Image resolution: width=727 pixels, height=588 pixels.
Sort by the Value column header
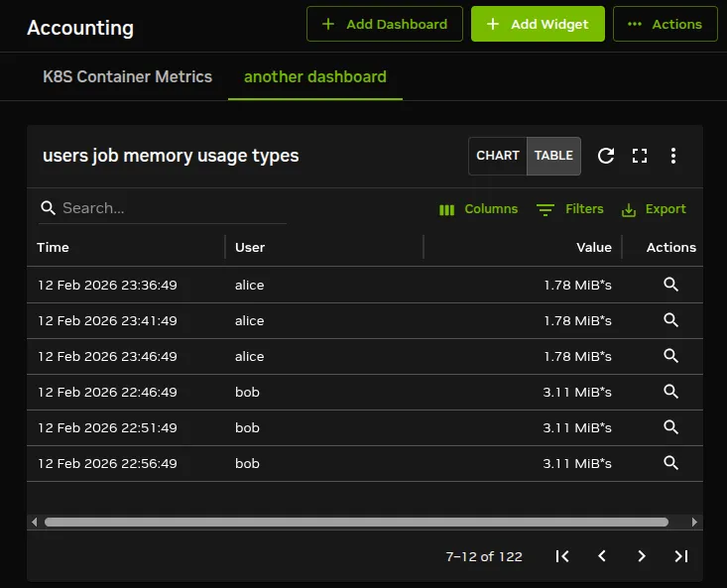[x=594, y=248]
